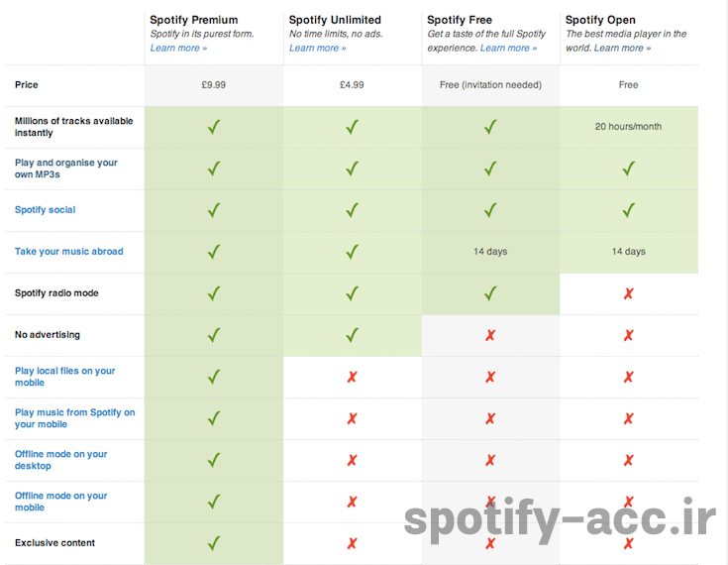Click Spotify Open's Play own MP3s checkmark
This screenshot has height=565, width=728.
(x=628, y=169)
